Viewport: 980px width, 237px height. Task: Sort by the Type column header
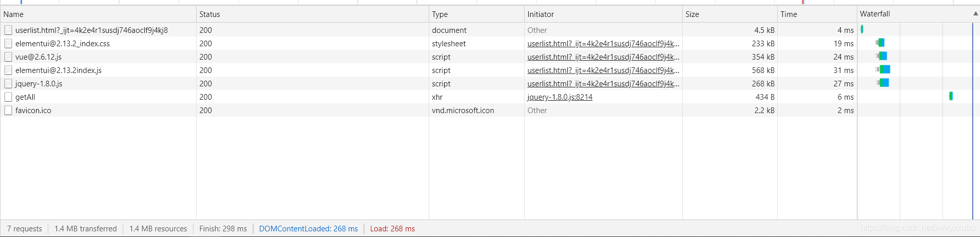pyautogui.click(x=439, y=14)
